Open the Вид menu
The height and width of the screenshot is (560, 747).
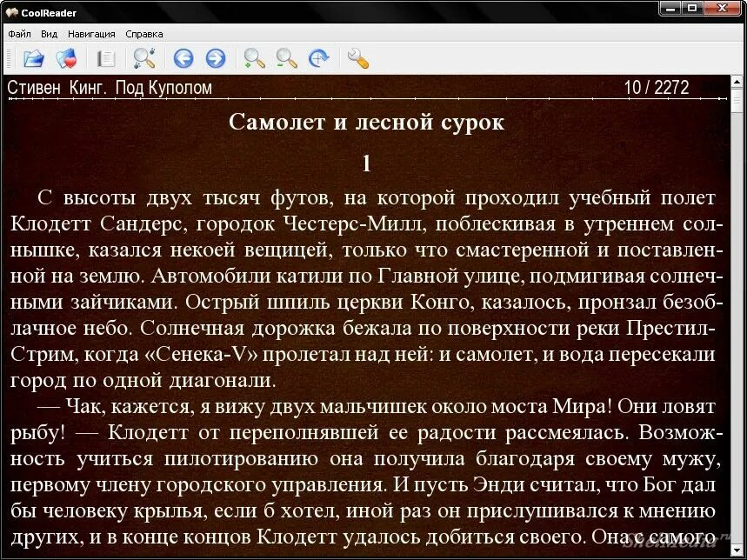(x=49, y=34)
